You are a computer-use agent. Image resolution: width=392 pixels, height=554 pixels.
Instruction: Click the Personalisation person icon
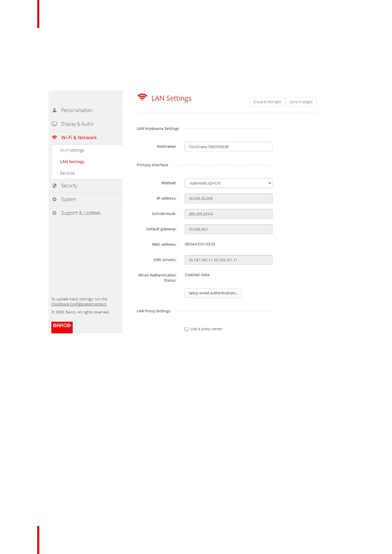[54, 110]
